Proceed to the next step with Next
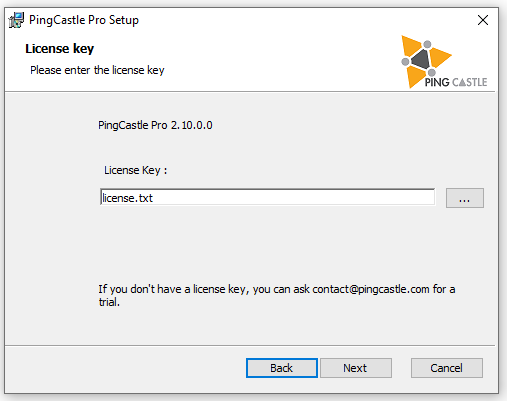The width and height of the screenshot is (507, 401). (x=356, y=368)
